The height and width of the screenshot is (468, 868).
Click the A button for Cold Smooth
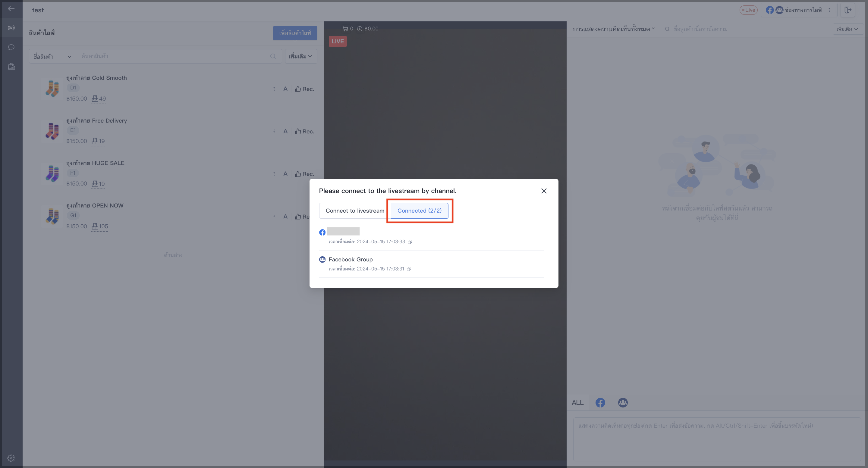[285, 89]
